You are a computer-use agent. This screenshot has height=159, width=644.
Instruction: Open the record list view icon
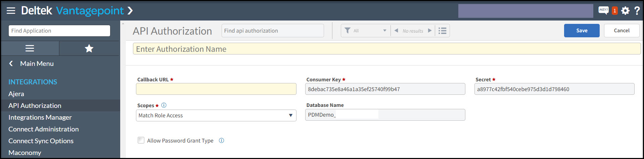pyautogui.click(x=443, y=31)
